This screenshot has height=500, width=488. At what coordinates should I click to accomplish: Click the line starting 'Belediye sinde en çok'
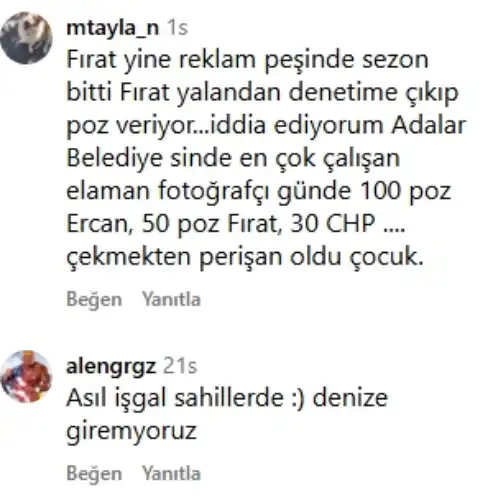233,158
